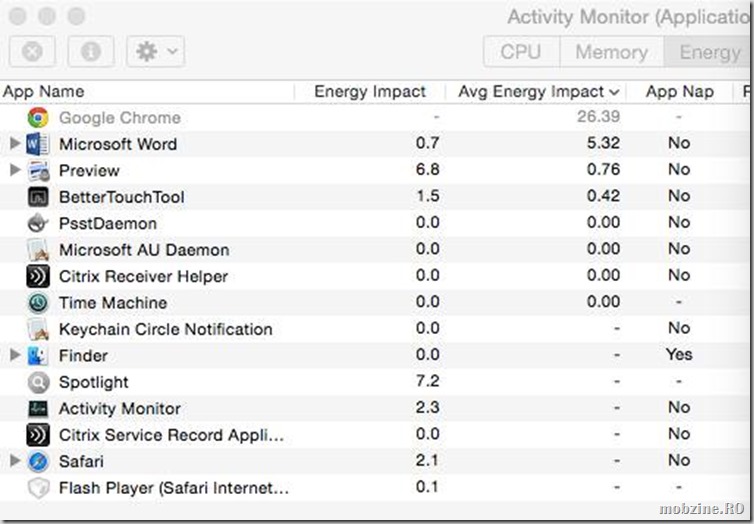Select the PsstDaemon row name
Image resolution: width=754 pixels, height=524 pixels.
[108, 224]
